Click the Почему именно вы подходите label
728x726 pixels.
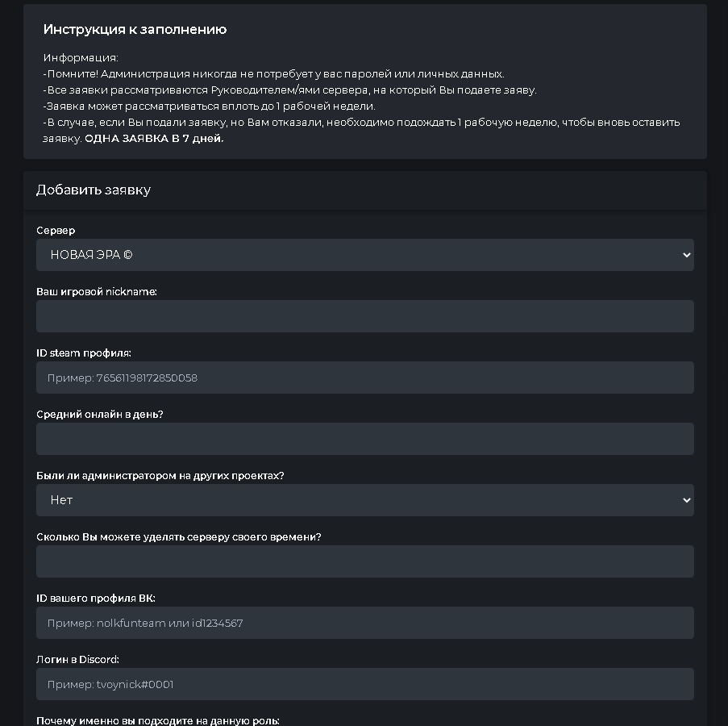[x=158, y=720]
